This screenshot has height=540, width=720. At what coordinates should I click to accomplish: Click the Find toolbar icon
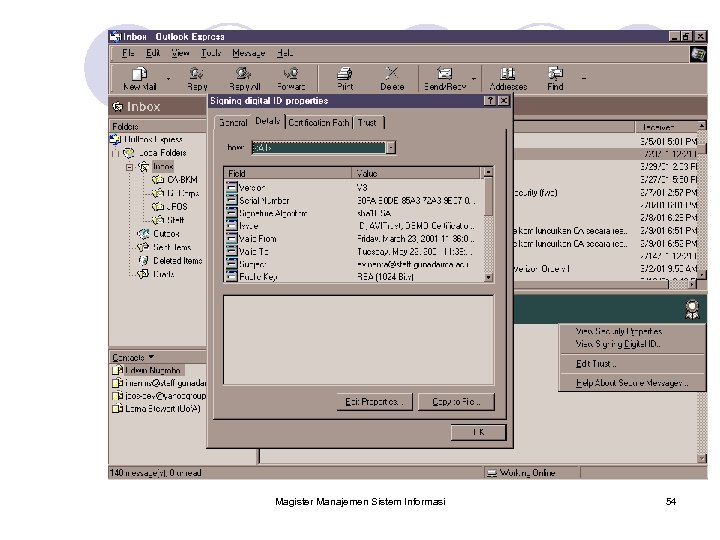coord(555,79)
